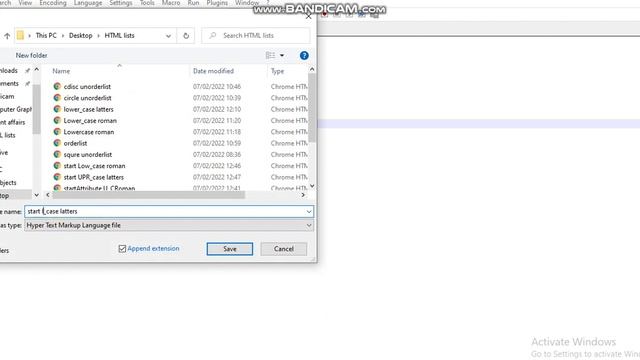Click the refresh folder icon
This screenshot has height=360, width=640.
tap(186, 36)
